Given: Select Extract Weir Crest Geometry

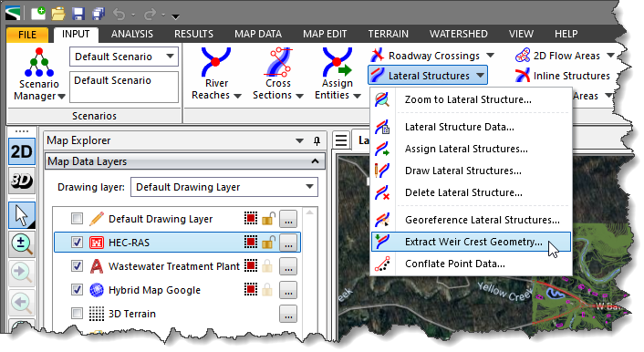Looking at the screenshot, I should 471,242.
